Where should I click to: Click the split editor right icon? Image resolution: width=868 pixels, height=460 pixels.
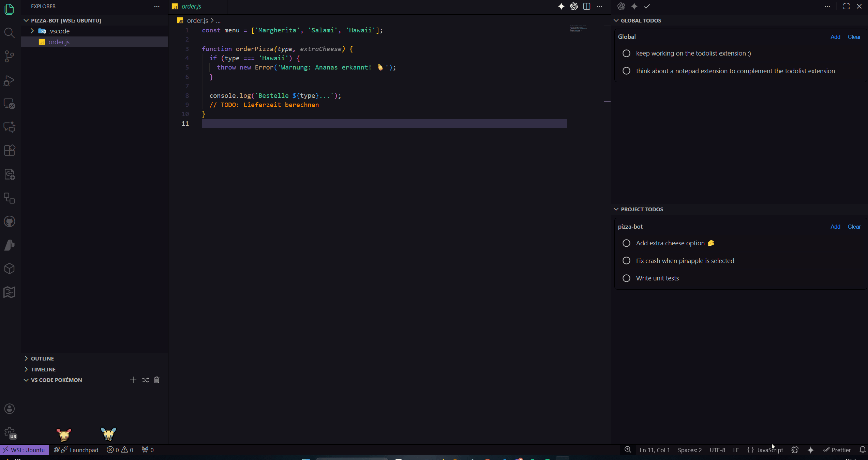pos(586,6)
